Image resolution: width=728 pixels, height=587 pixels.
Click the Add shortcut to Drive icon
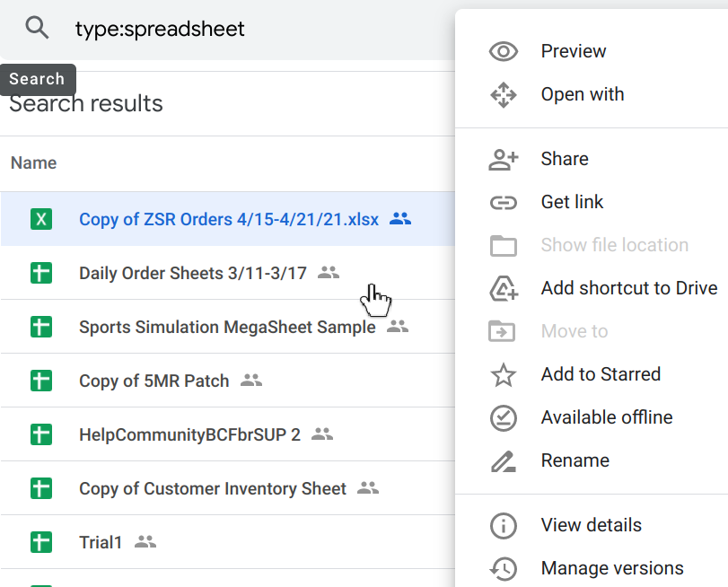point(503,288)
